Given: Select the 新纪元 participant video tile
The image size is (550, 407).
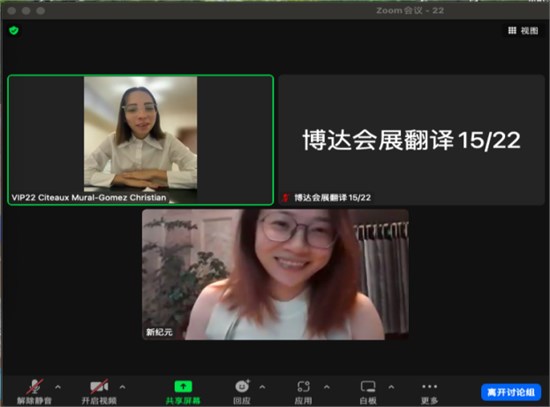Looking at the screenshot, I should [275, 274].
